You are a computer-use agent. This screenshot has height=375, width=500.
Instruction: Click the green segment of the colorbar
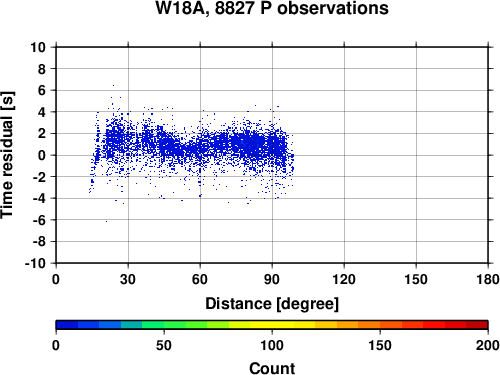point(175,325)
